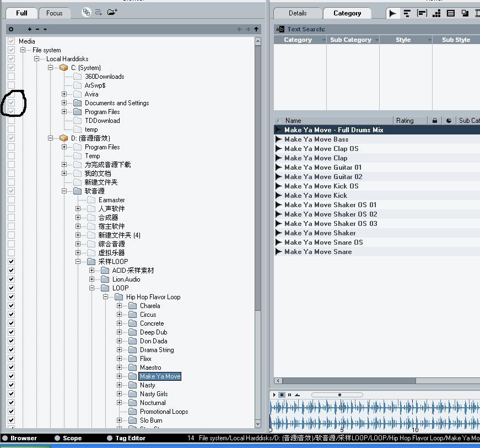The width and height of the screenshot is (480, 448).
Task: Open the Category column dropdown arrow
Action: click(x=323, y=40)
